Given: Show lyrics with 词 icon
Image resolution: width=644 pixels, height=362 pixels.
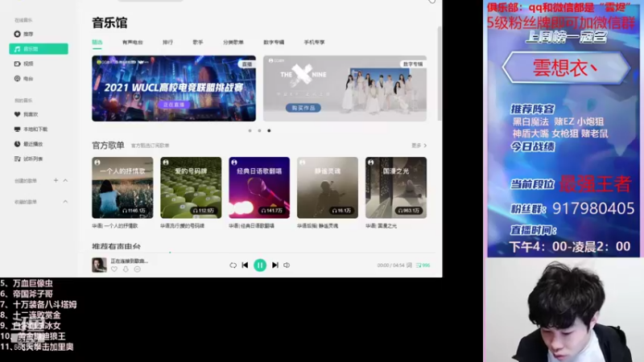Looking at the screenshot, I should coord(409,265).
